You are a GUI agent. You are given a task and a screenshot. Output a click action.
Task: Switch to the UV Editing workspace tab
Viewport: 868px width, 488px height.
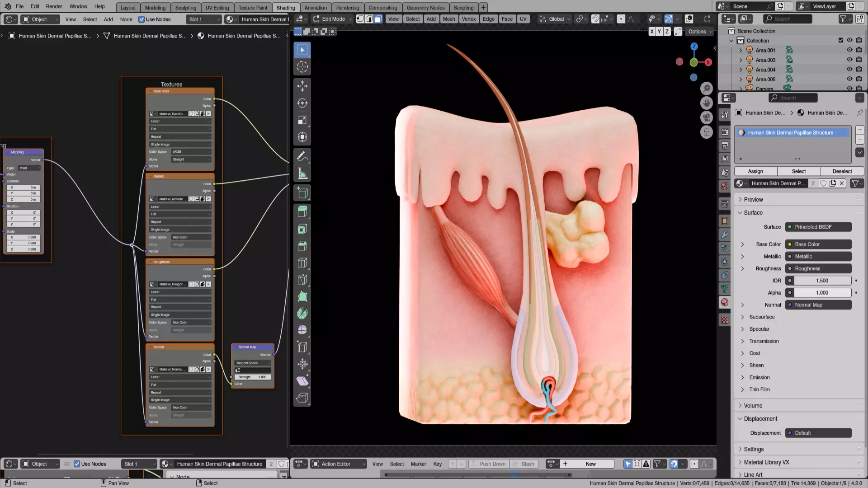click(x=217, y=8)
